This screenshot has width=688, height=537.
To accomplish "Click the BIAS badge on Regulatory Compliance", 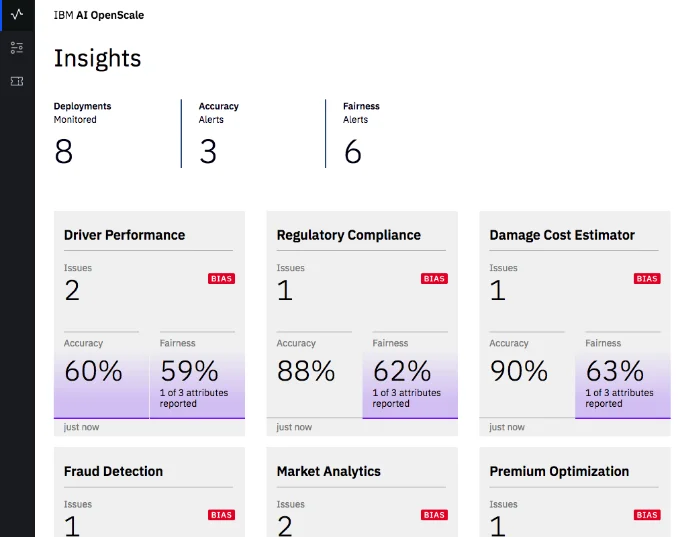I will click(x=434, y=279).
